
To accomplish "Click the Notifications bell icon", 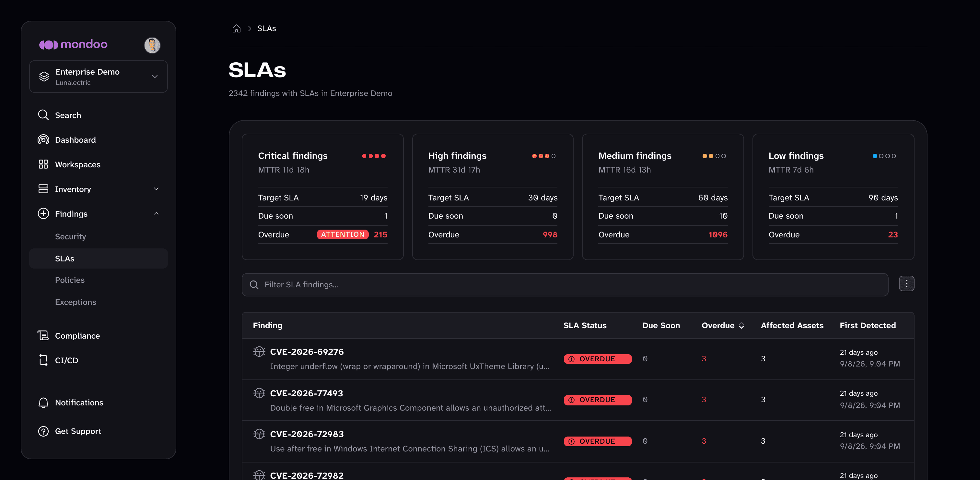I will point(43,403).
